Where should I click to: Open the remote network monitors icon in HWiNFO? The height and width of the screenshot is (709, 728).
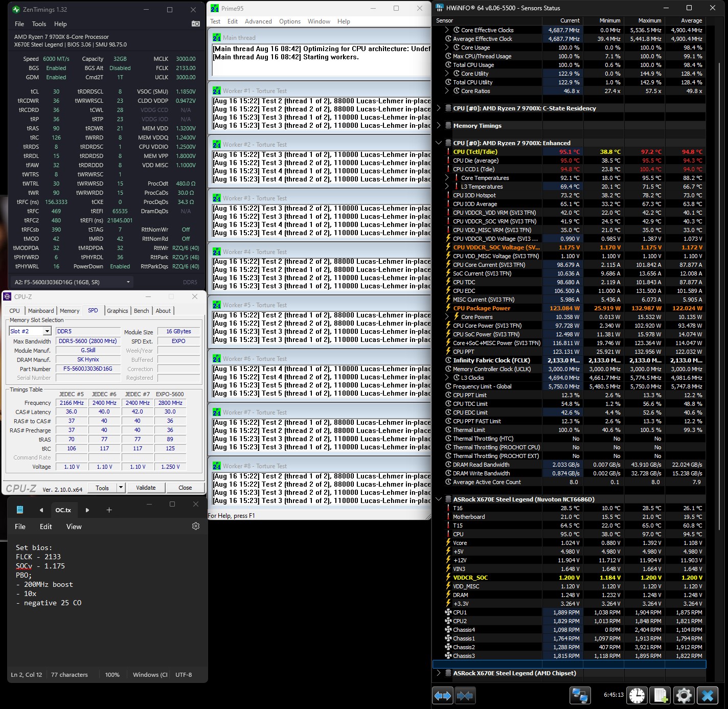pyautogui.click(x=580, y=696)
